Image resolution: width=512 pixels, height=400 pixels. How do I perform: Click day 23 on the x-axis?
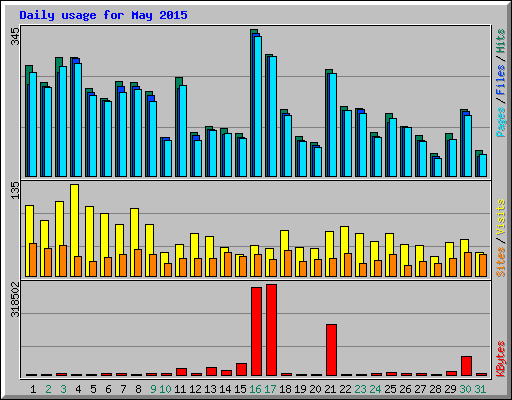(360, 389)
